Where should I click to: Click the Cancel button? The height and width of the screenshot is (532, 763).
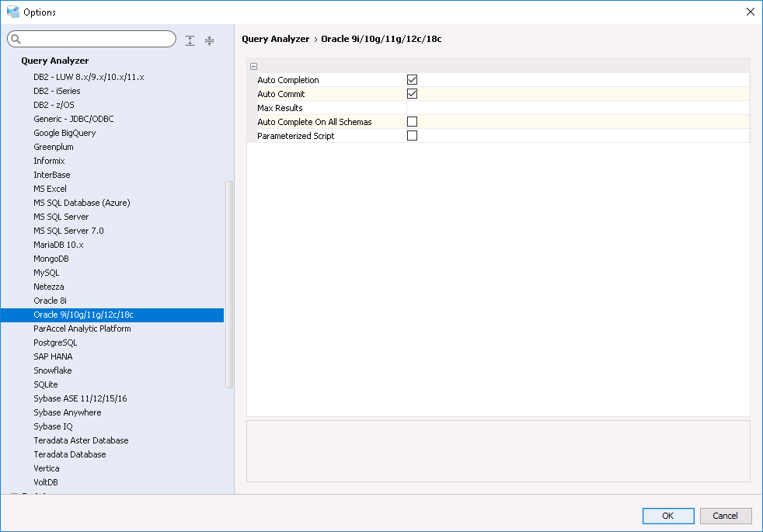(x=725, y=516)
